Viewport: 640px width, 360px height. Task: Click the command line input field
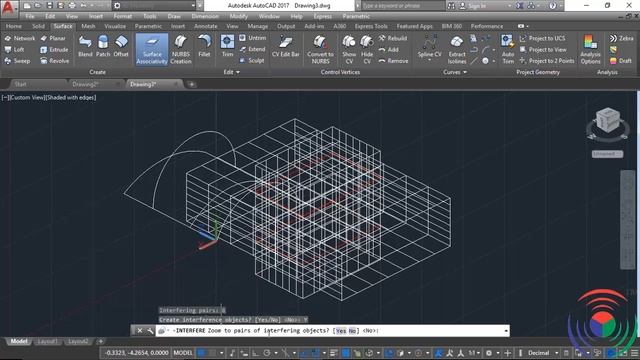[332, 331]
